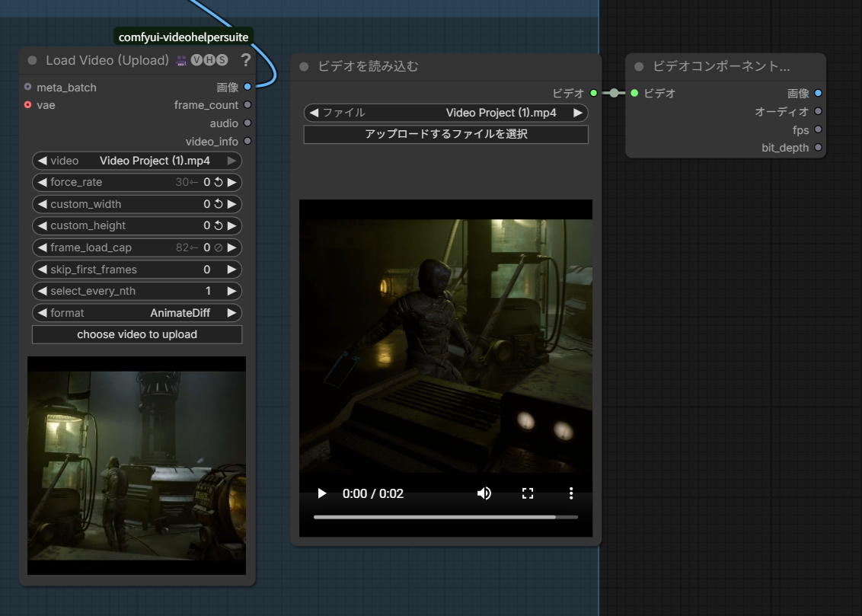
Task: Open the ファイル dropdown in ビデオを読み込む node
Action: coord(445,113)
